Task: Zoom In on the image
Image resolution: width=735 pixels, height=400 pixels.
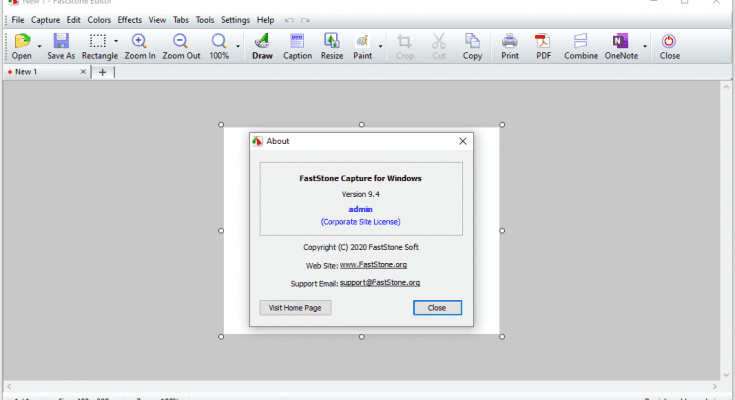Action: [x=140, y=46]
